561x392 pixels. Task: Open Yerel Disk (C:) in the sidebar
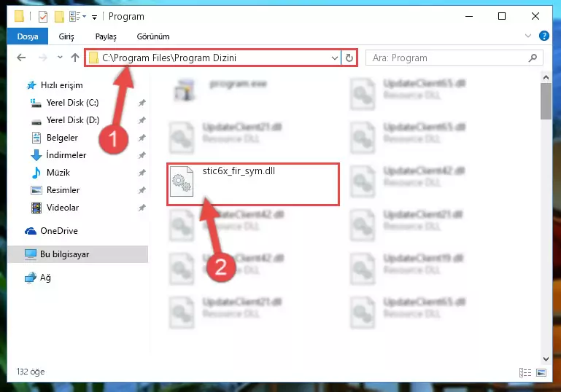pyautogui.click(x=73, y=103)
